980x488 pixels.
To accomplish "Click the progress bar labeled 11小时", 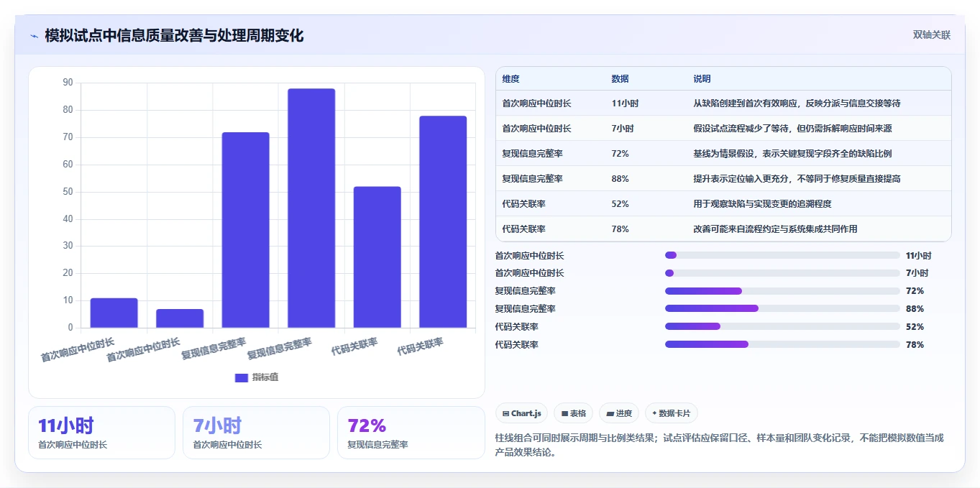I will (782, 255).
